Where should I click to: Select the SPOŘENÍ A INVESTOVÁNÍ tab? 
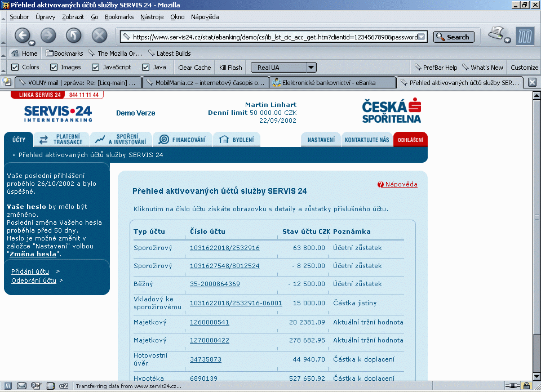[x=121, y=139]
